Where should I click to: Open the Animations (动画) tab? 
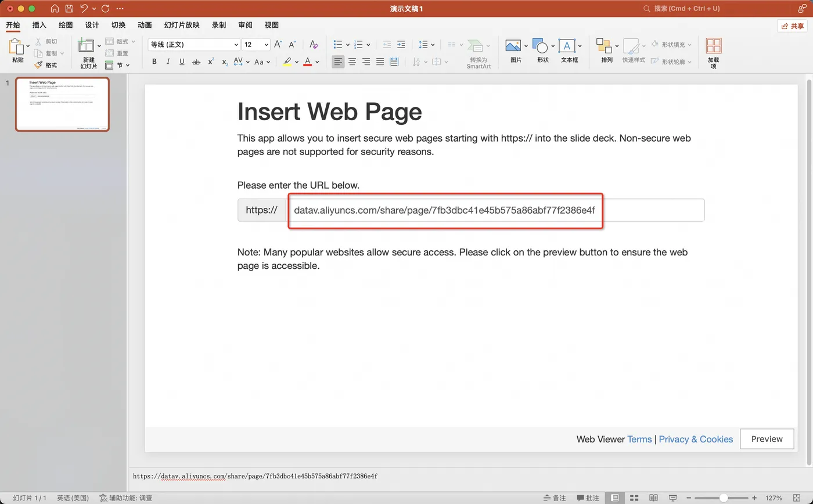[x=145, y=25]
